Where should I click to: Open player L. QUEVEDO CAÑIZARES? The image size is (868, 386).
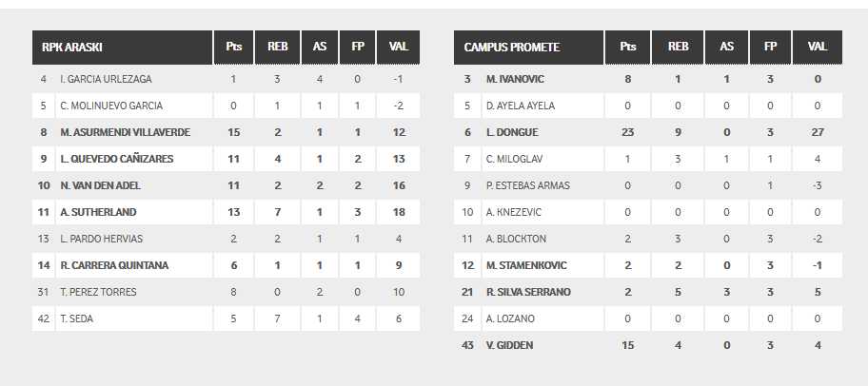(117, 159)
